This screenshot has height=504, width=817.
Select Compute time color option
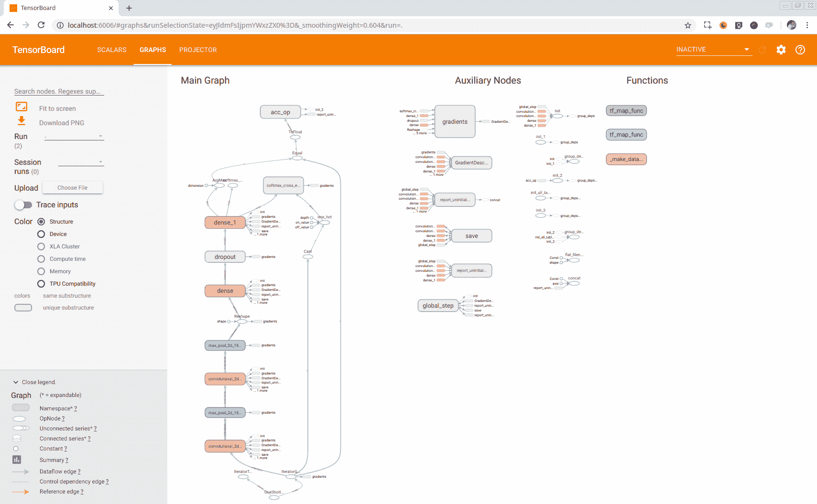click(x=41, y=259)
